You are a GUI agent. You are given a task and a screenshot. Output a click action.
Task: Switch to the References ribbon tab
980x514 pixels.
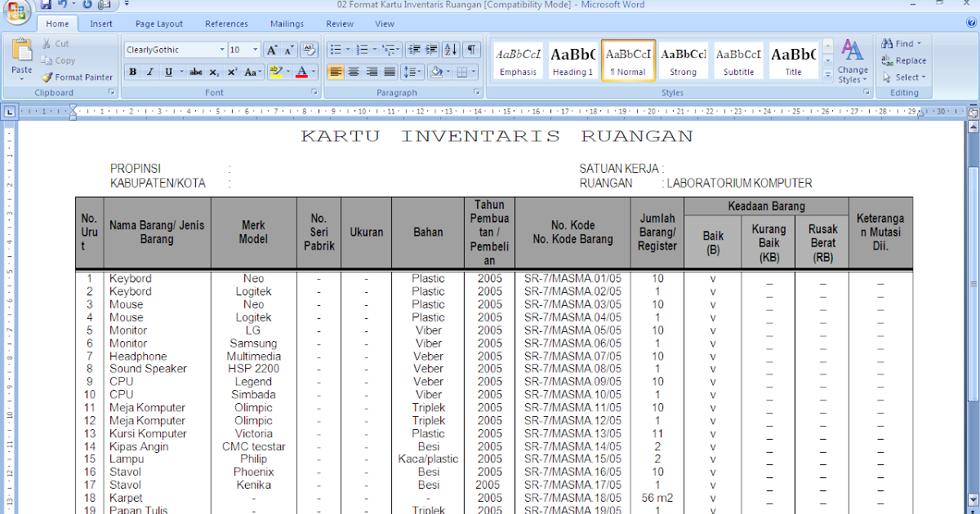click(x=226, y=24)
